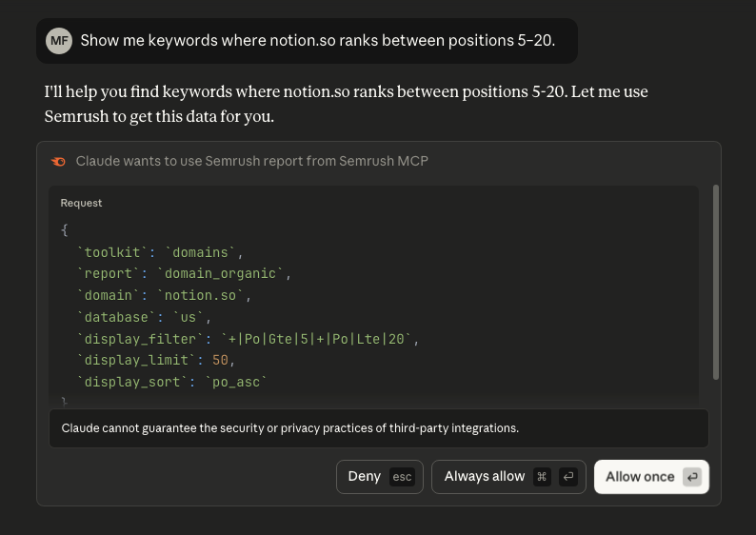756x535 pixels.
Task: Click the user message about notion.so rankings
Action: [x=317, y=41]
